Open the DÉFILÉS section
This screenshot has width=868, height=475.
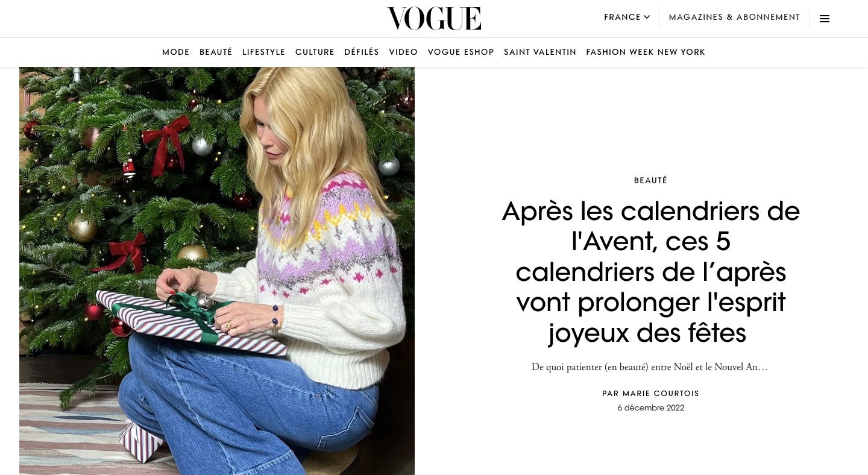(x=362, y=52)
